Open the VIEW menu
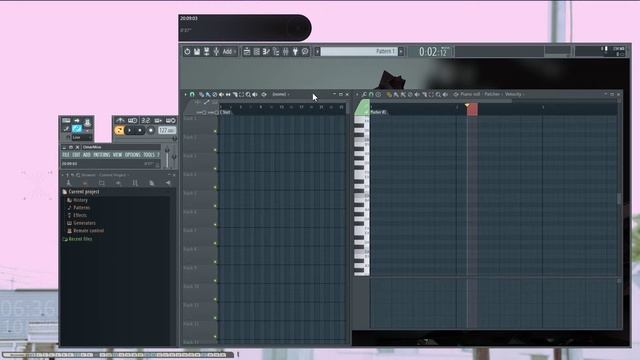The width and height of the screenshot is (640, 360). 118,155
